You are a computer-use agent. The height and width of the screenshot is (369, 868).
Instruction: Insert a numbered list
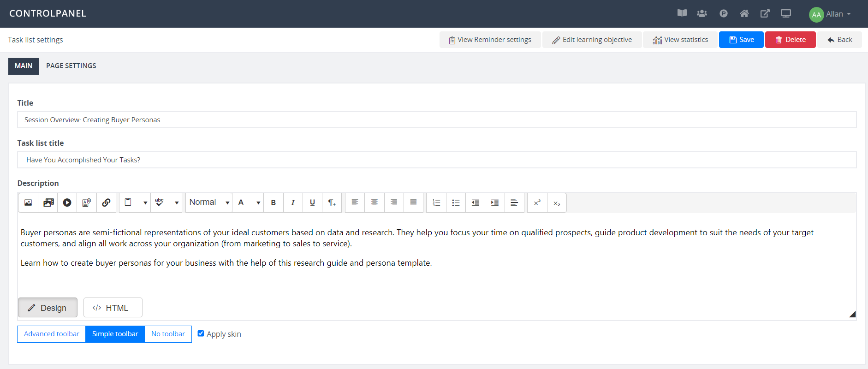(436, 202)
